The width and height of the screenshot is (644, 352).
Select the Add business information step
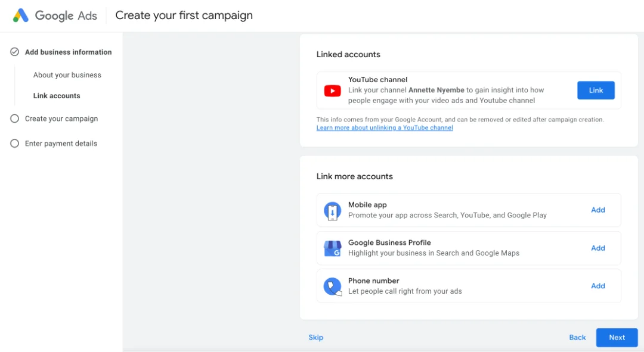coord(68,52)
